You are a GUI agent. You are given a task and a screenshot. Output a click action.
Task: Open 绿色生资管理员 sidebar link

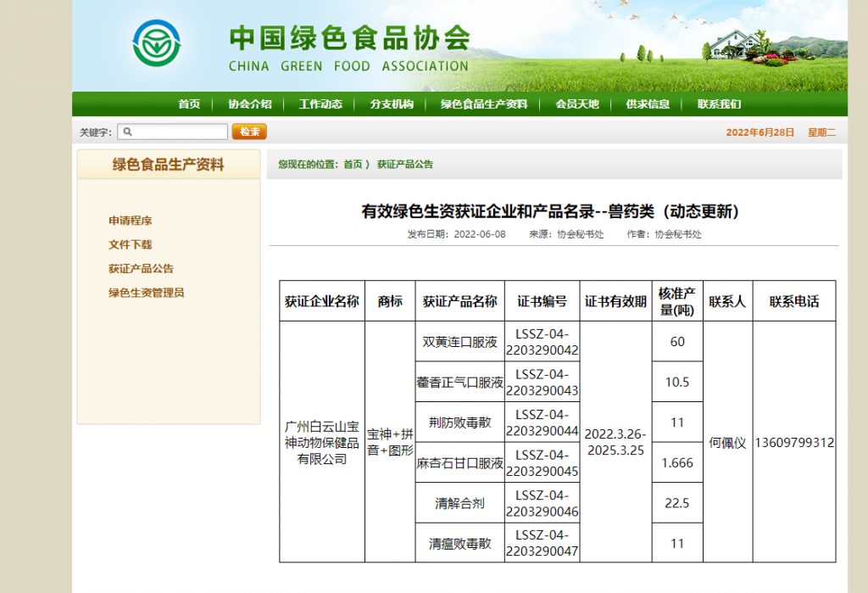(x=146, y=293)
